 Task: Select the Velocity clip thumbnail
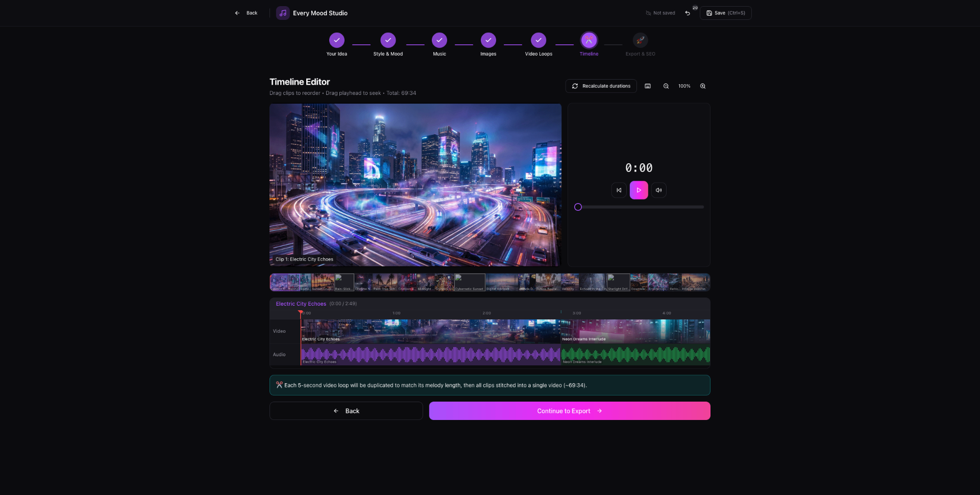coord(570,282)
